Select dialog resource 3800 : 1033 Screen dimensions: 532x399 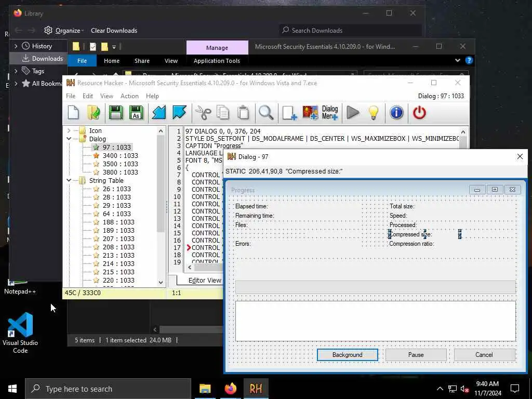[120, 172]
